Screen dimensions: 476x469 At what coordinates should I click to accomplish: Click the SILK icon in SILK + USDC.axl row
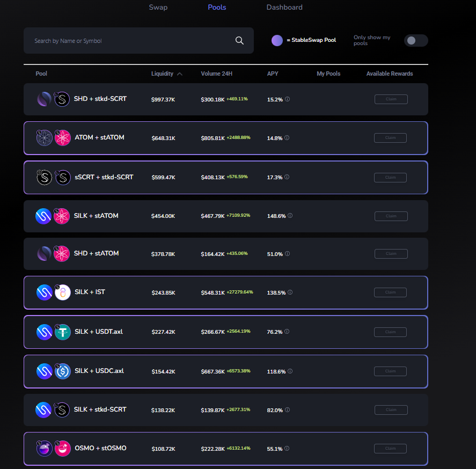click(x=45, y=371)
